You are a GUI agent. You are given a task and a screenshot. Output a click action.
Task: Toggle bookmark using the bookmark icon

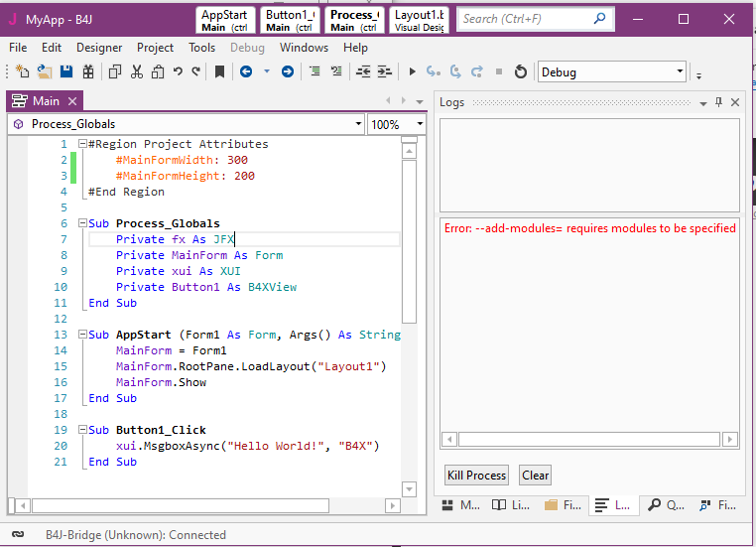[x=219, y=71]
